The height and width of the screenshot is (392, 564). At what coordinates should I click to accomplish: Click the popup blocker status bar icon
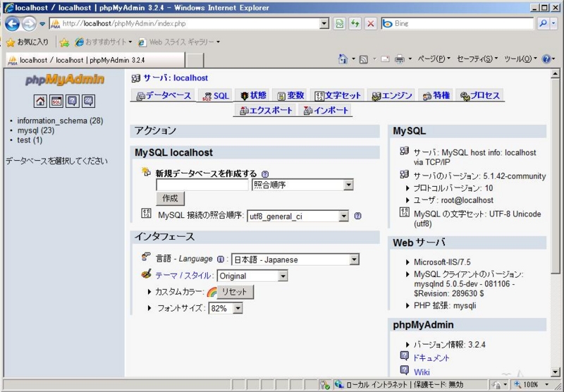pyautogui.click(x=324, y=384)
